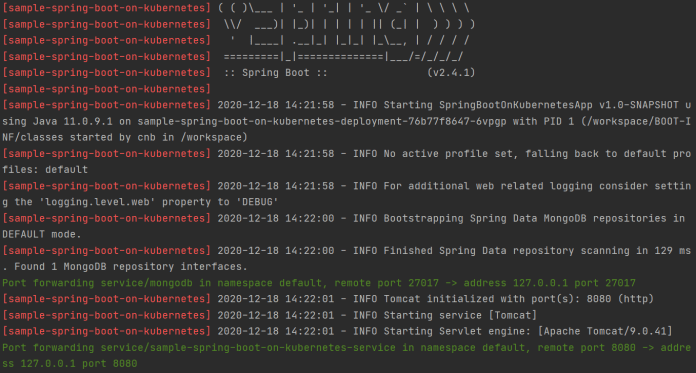Click the timestamp on the 'Tomcat initialized' row
Screen dimensions: 696x373
coord(276,299)
